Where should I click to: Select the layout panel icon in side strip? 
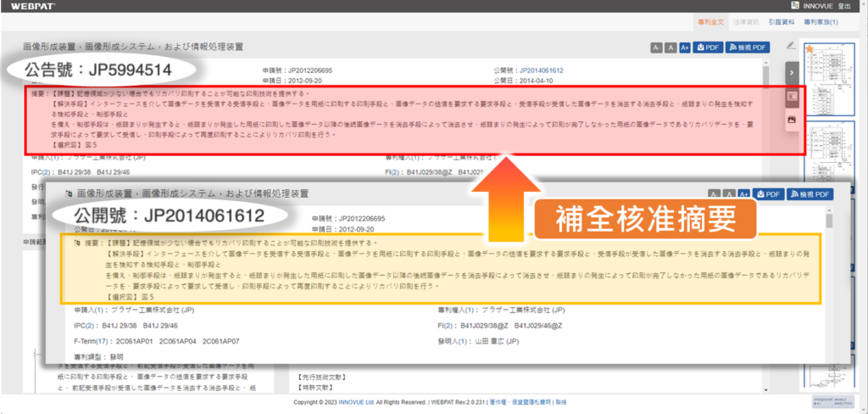(793, 96)
